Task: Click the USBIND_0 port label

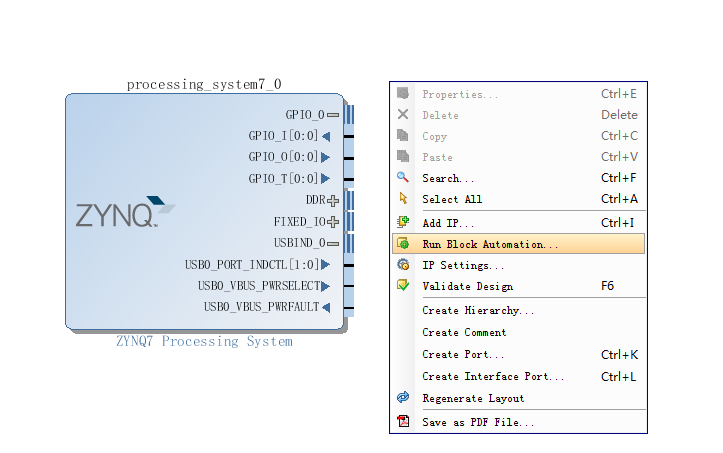Action: click(299, 243)
